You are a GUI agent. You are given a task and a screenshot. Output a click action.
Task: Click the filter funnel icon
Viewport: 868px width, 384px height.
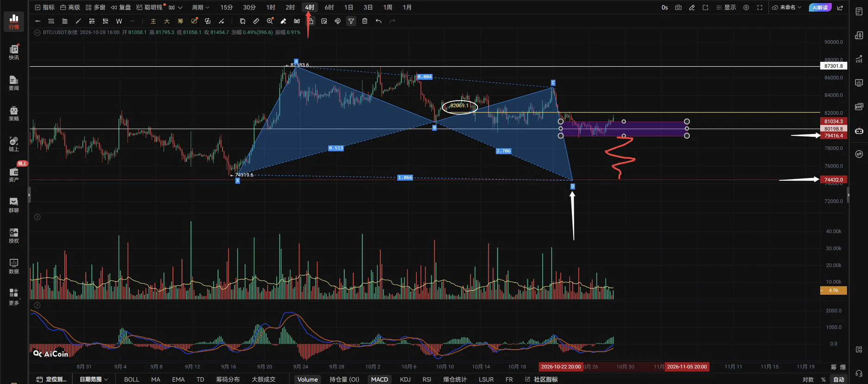(351, 21)
